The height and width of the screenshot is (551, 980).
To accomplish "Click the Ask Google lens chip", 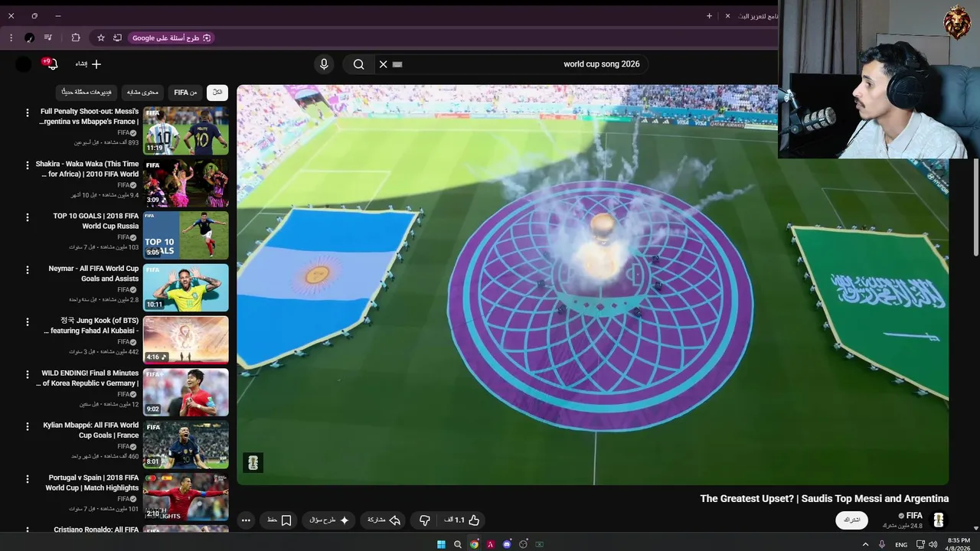I will click(171, 37).
